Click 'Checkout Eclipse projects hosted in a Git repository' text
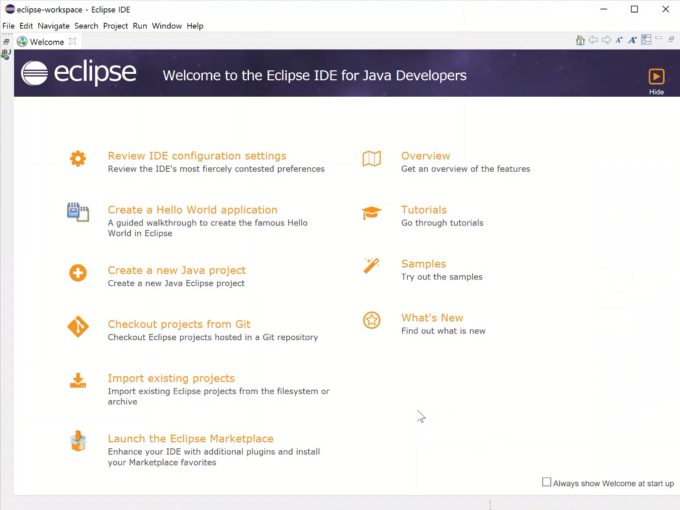 [x=212, y=337]
